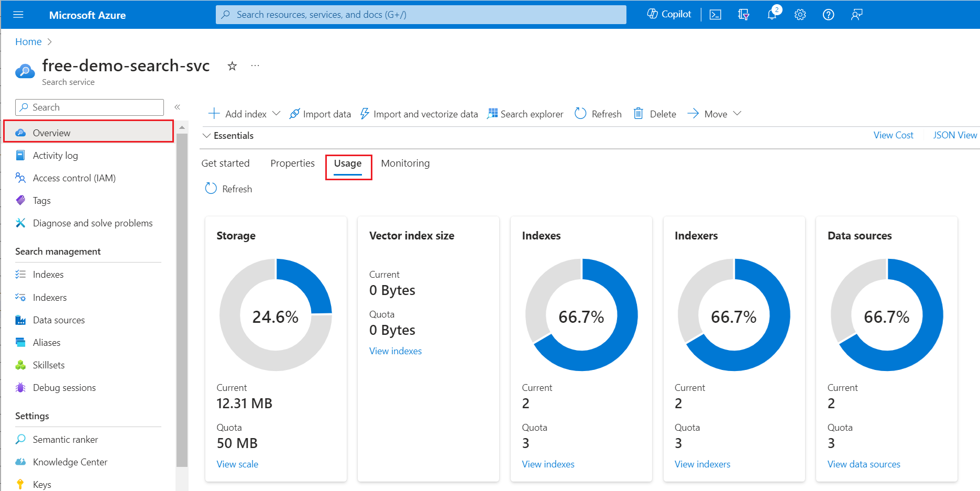Screen dimensions: 980x491
Task: Collapse the Essentials section
Action: point(207,136)
